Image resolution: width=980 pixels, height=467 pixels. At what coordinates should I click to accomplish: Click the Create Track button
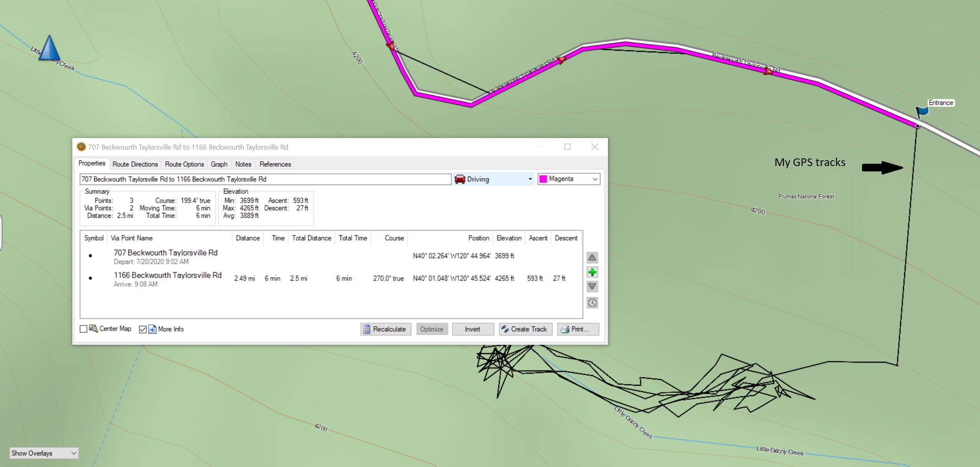click(x=525, y=329)
